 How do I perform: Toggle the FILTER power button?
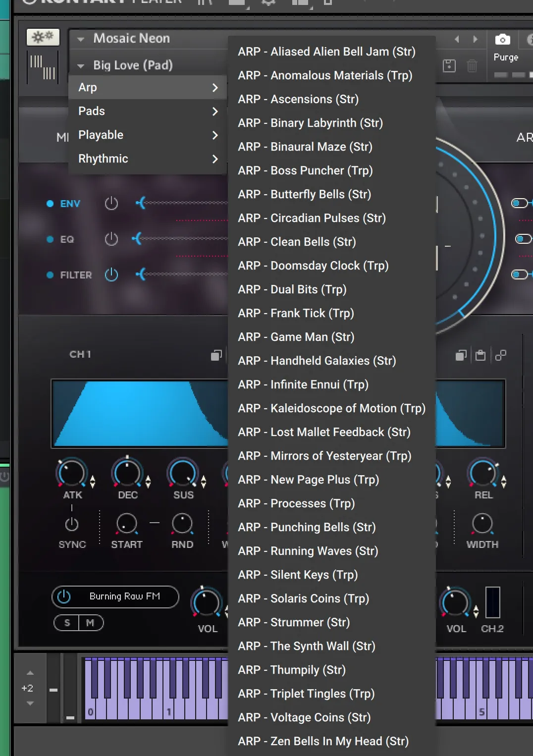pyautogui.click(x=111, y=274)
